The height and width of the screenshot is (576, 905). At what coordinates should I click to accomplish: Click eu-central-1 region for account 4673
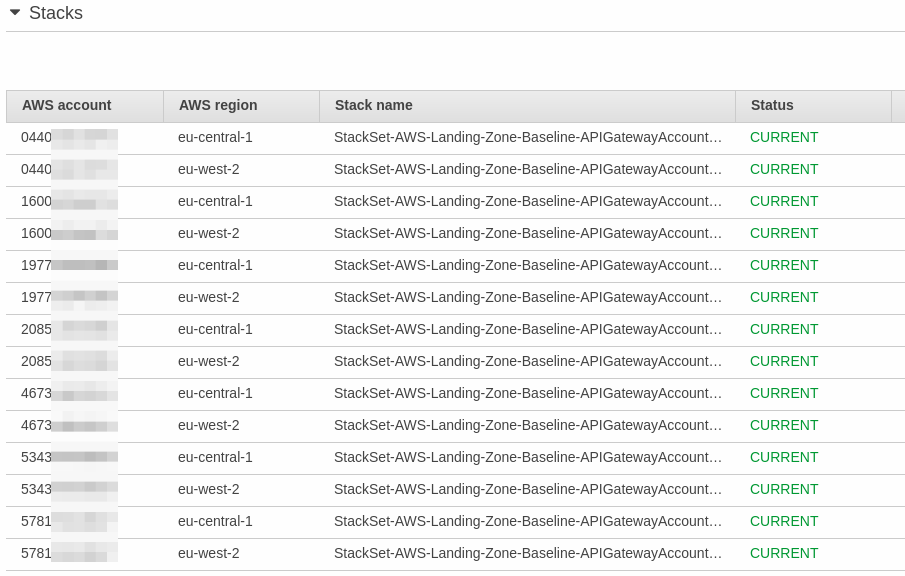pos(215,393)
